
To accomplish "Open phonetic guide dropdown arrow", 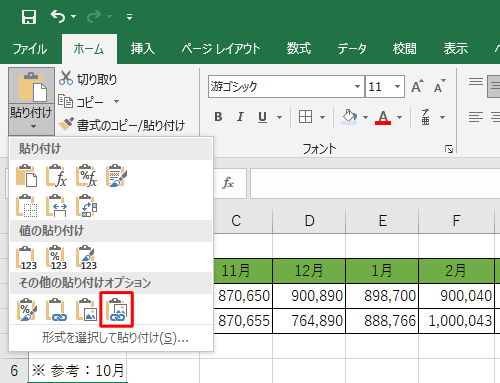I will (442, 117).
